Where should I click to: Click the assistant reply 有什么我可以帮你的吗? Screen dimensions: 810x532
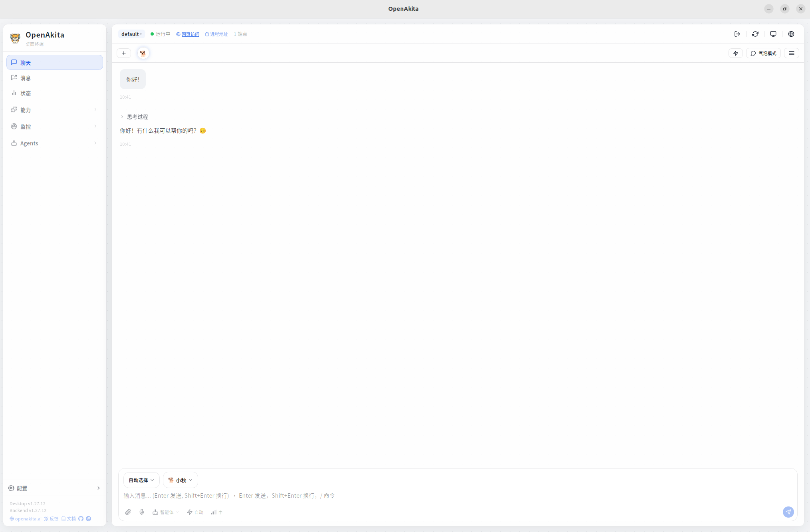click(163, 131)
